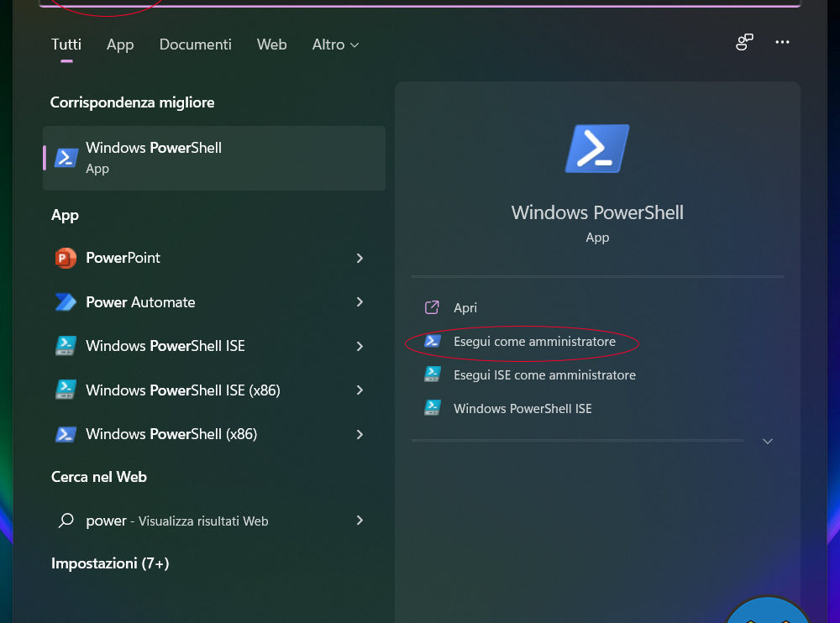Click the Cerca nel Web heading
Image resolution: width=840 pixels, height=623 pixels.
tap(98, 477)
